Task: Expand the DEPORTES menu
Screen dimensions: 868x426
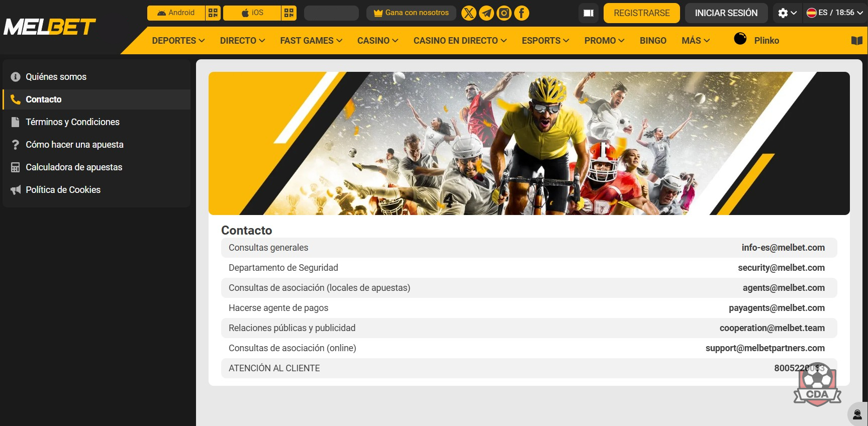Action: coord(178,41)
